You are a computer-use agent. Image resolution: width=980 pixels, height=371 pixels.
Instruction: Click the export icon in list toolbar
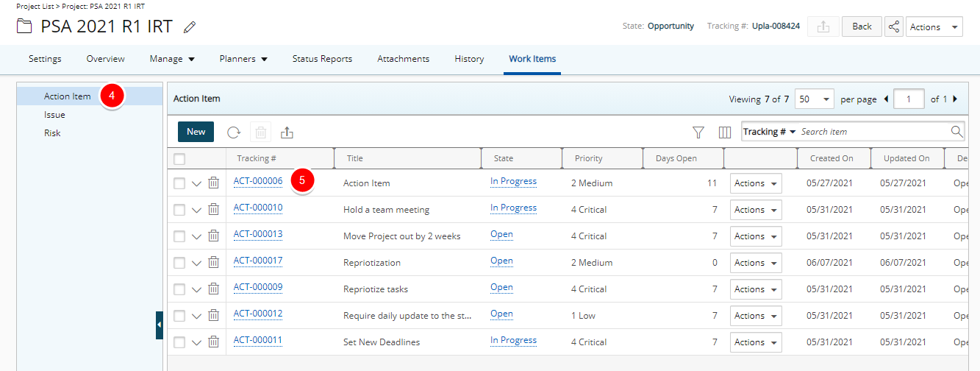pos(287,132)
